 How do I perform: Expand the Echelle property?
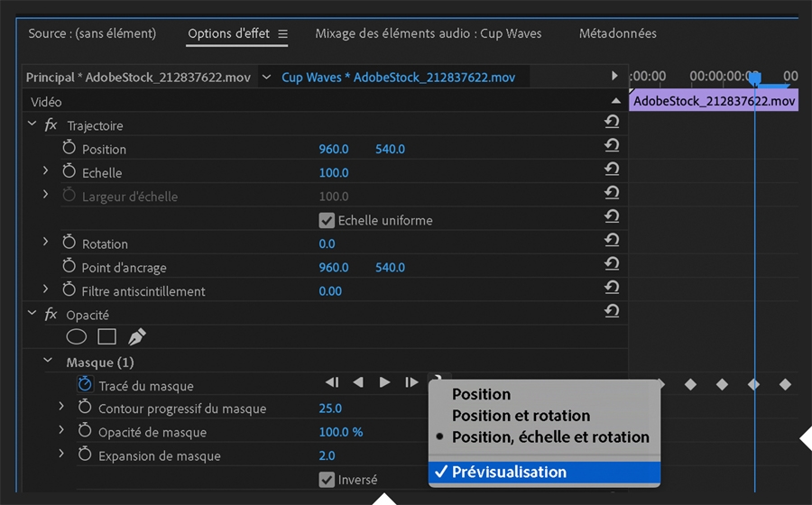tap(46, 171)
